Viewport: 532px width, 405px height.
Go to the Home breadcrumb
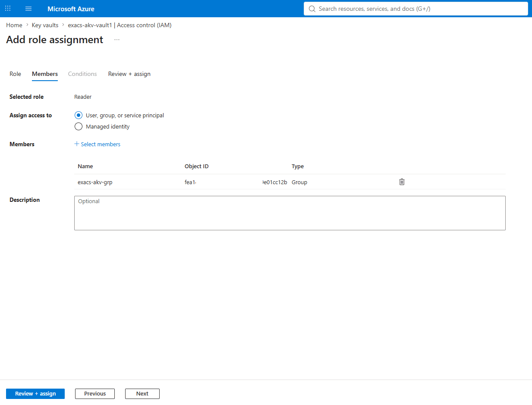click(x=14, y=25)
